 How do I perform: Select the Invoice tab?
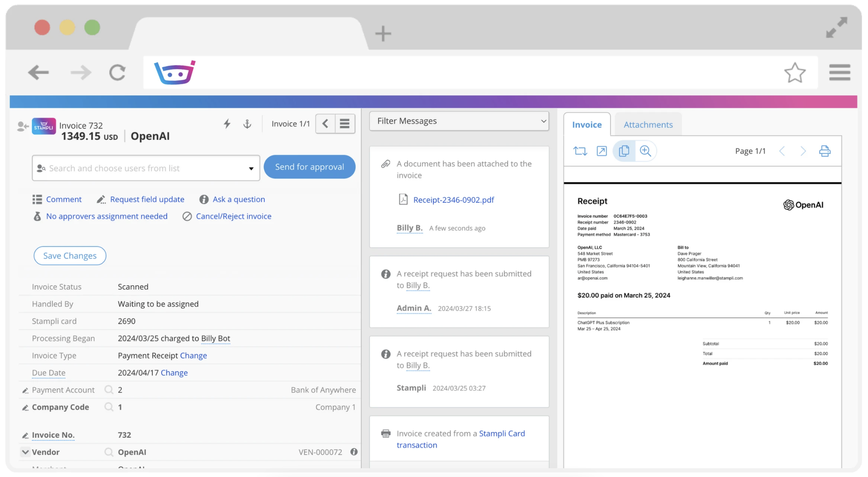pyautogui.click(x=587, y=124)
